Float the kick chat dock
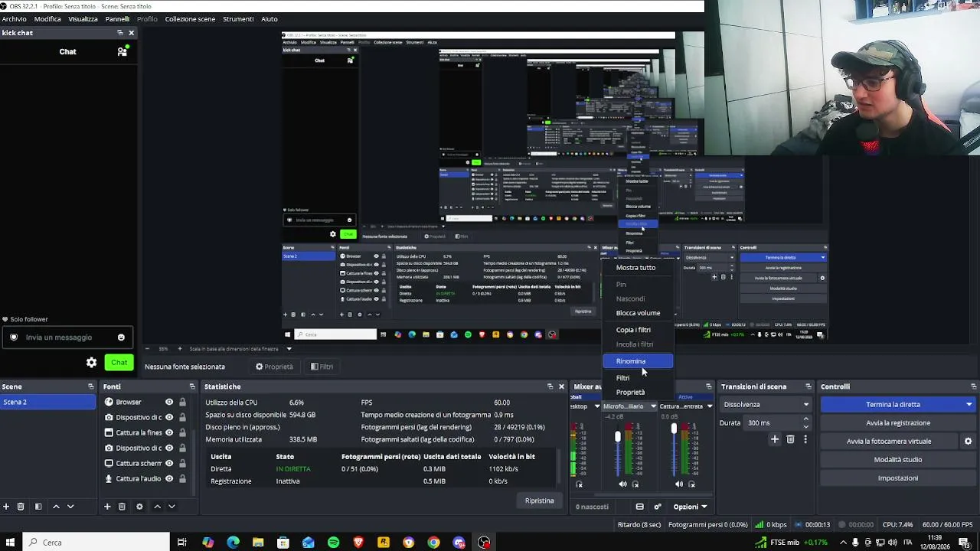The image size is (980, 551). [120, 33]
